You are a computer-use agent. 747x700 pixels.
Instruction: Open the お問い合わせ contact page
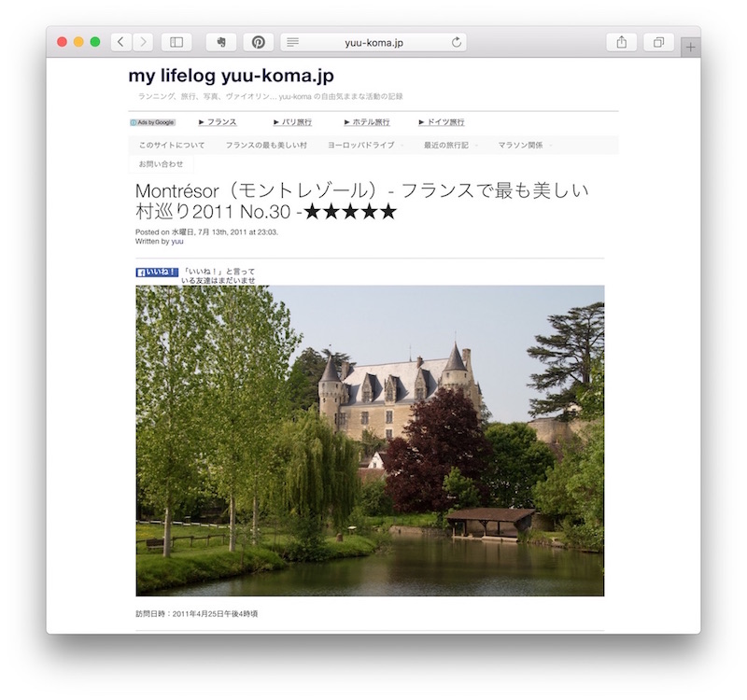point(161,164)
